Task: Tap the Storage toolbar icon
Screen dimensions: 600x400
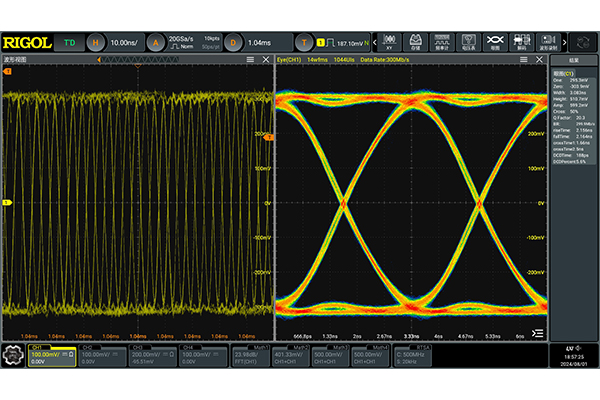Action: (x=415, y=42)
